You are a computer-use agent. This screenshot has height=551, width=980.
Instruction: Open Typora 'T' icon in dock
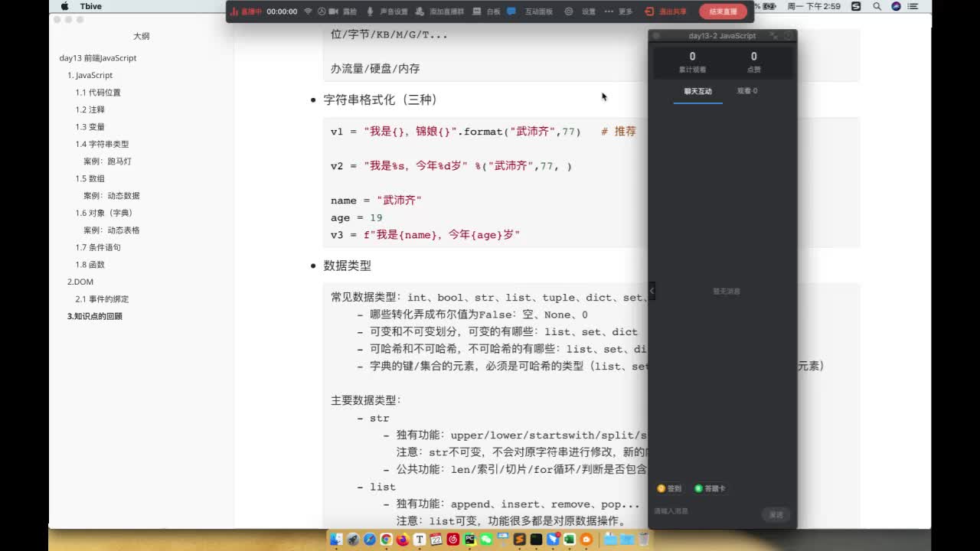[420, 539]
